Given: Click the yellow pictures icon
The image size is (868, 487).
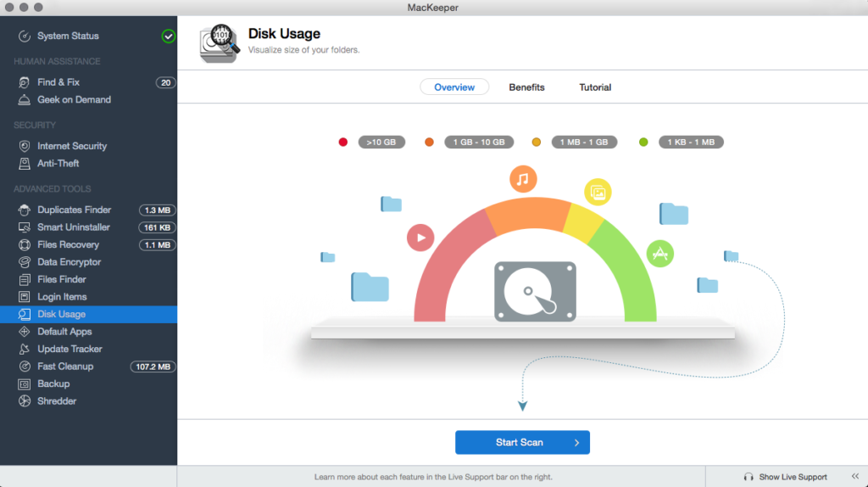Looking at the screenshot, I should tap(598, 193).
